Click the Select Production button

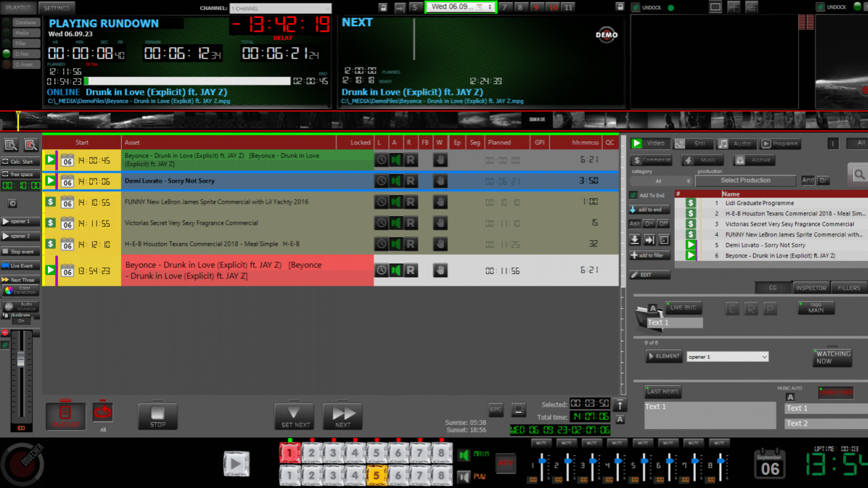point(746,181)
